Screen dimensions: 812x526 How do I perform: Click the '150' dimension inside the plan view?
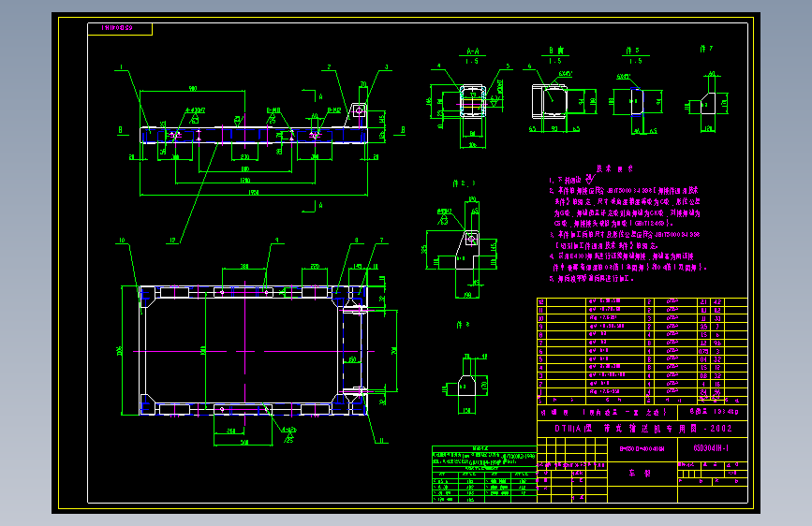tap(352, 359)
